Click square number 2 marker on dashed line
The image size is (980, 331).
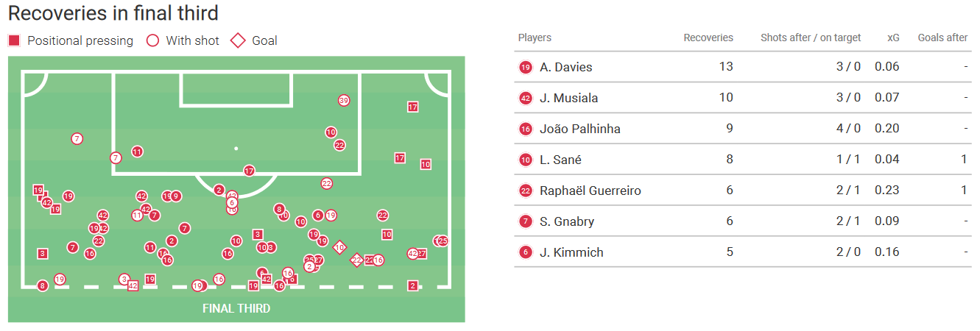click(412, 285)
